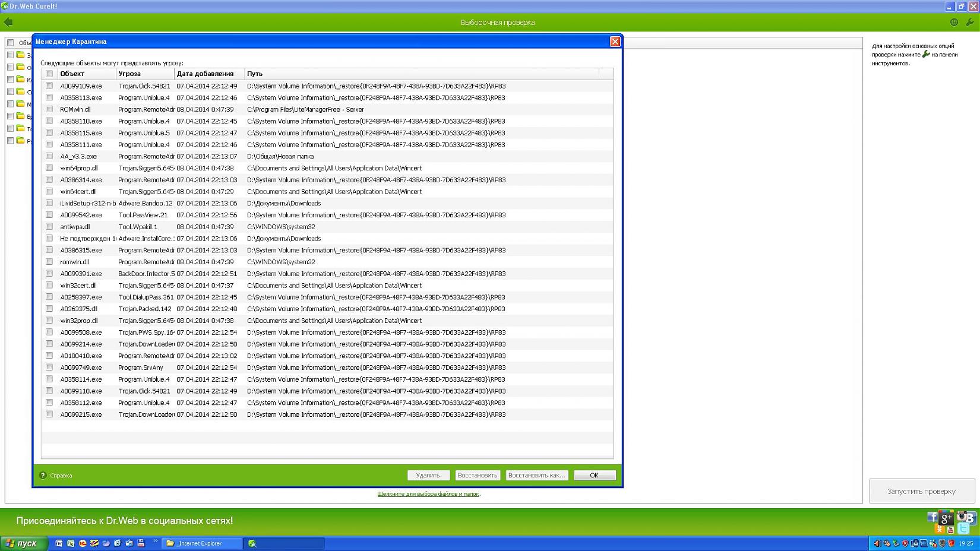
Task: Select the win64cert.dll object name
Action: pyautogui.click(x=78, y=191)
